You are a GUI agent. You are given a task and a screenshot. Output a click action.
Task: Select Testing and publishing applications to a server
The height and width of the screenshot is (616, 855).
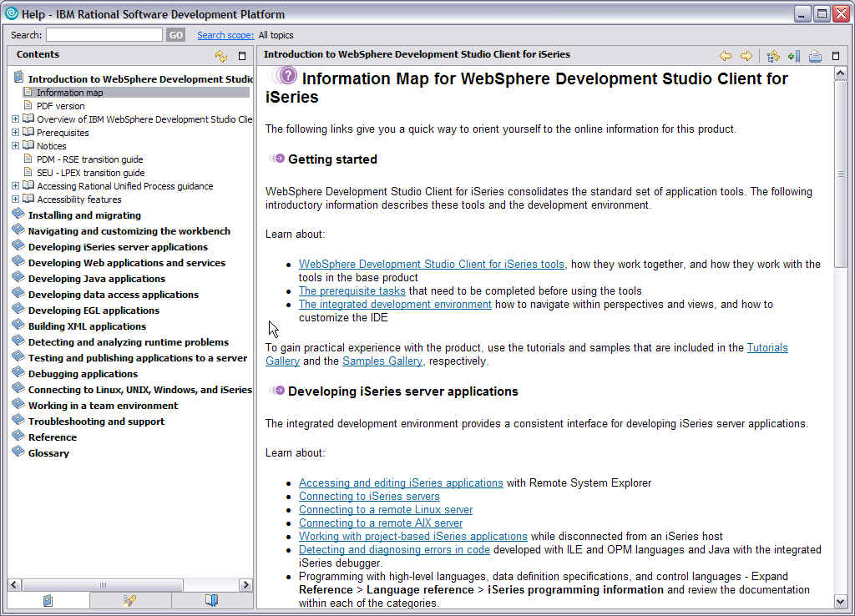pos(138,357)
